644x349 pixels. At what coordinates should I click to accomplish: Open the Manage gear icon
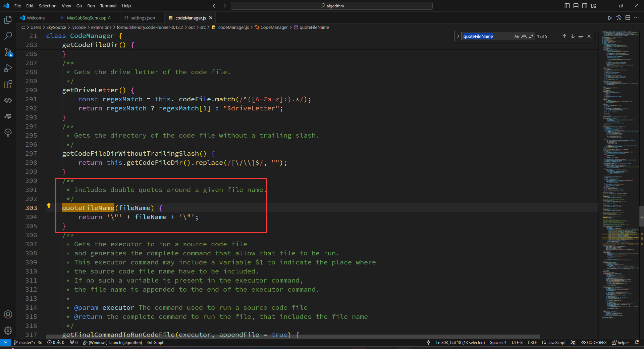pyautogui.click(x=8, y=331)
